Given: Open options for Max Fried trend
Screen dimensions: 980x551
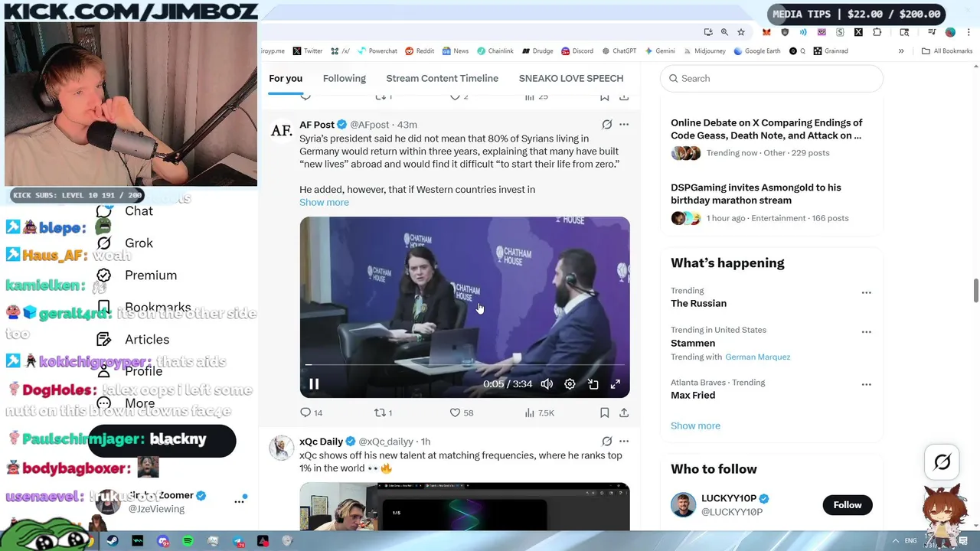Looking at the screenshot, I should pos(866,383).
